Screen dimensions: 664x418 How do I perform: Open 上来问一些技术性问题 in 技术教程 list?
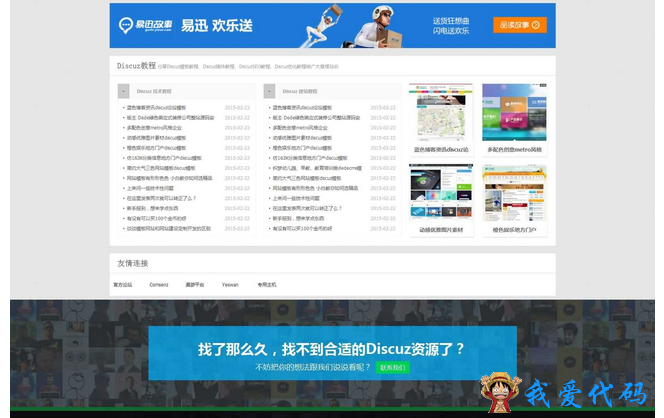coord(150,188)
